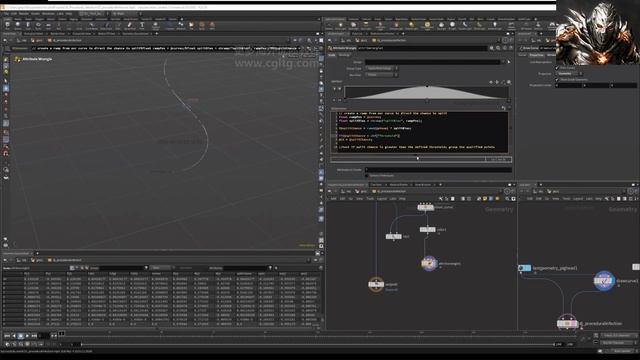The height and width of the screenshot is (360, 640).
Task: Select the testgeometry_pighead node
Action: pyautogui.click(x=525, y=268)
